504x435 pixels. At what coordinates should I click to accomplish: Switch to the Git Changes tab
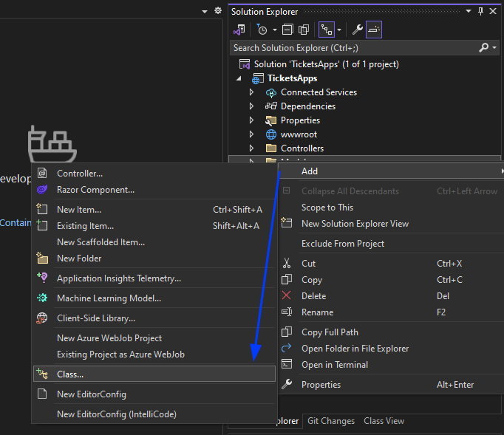click(x=331, y=421)
